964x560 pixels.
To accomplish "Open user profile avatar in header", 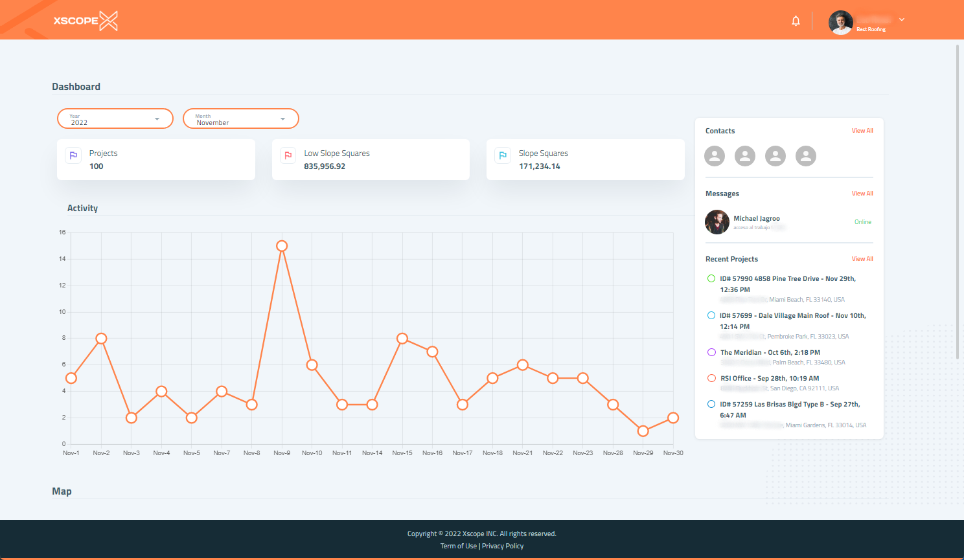I will pyautogui.click(x=841, y=23).
